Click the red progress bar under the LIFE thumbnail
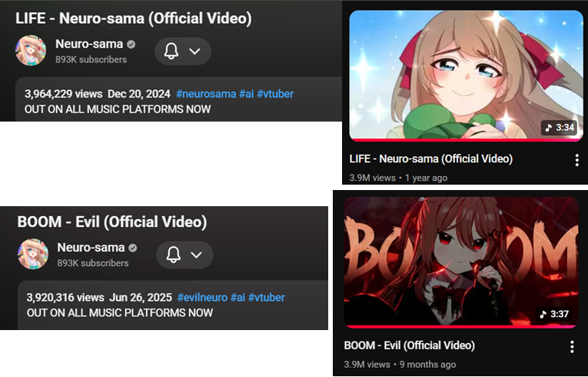Image resolution: width=588 pixels, height=377 pixels. click(466, 140)
